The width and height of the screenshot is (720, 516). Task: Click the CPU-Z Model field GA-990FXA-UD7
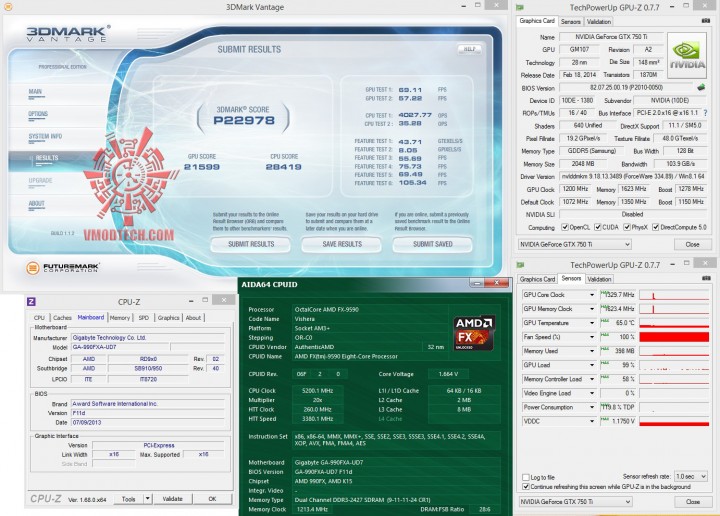(x=120, y=347)
